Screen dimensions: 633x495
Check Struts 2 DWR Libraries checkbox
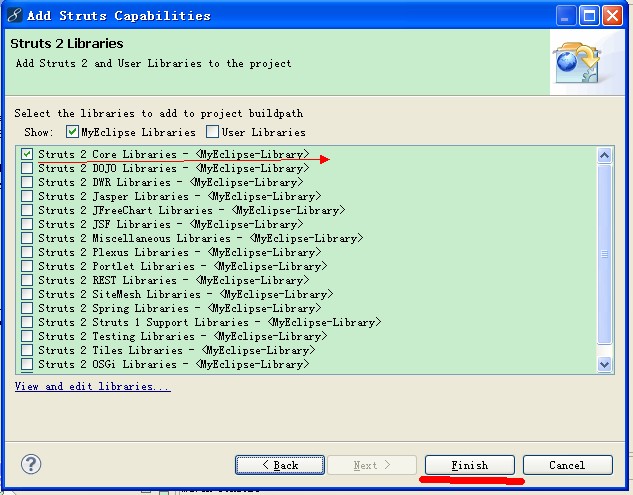coord(27,182)
